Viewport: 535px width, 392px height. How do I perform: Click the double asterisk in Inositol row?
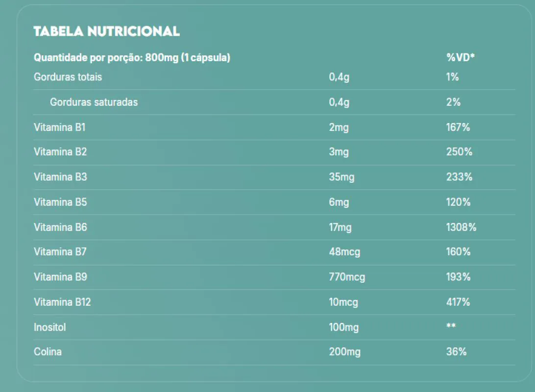pos(451,325)
